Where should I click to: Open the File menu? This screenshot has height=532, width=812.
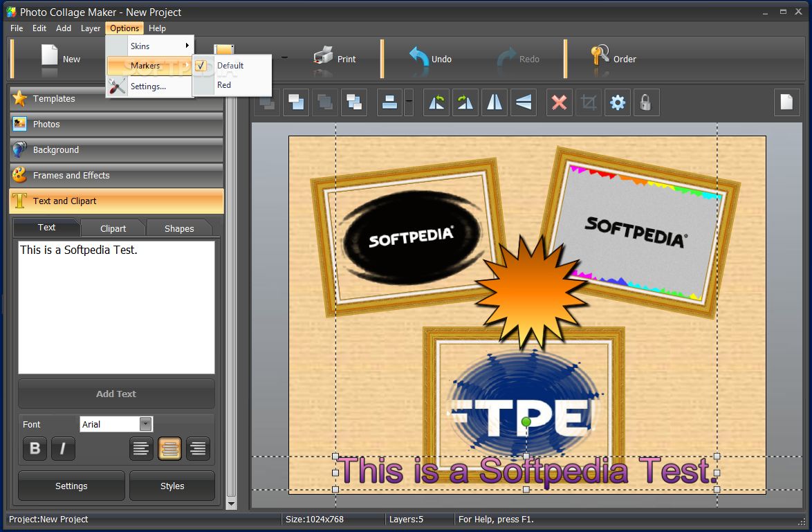click(x=17, y=28)
